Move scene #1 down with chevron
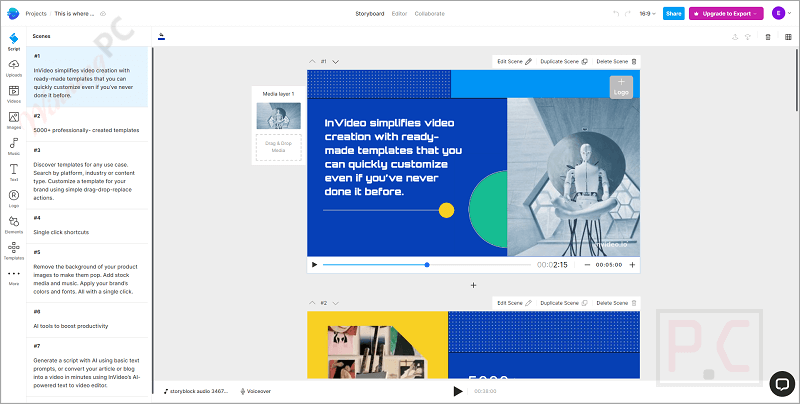This screenshot has height=404, width=800. [x=336, y=62]
